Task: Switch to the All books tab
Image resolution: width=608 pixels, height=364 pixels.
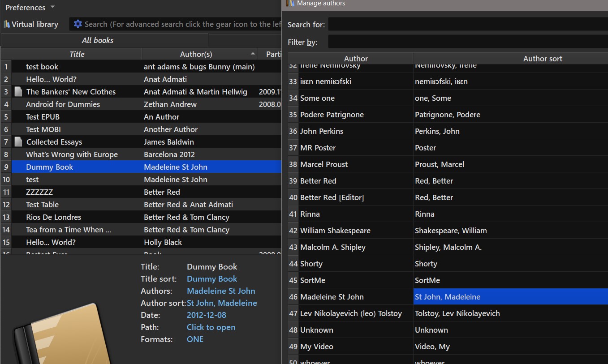Action: 98,40
